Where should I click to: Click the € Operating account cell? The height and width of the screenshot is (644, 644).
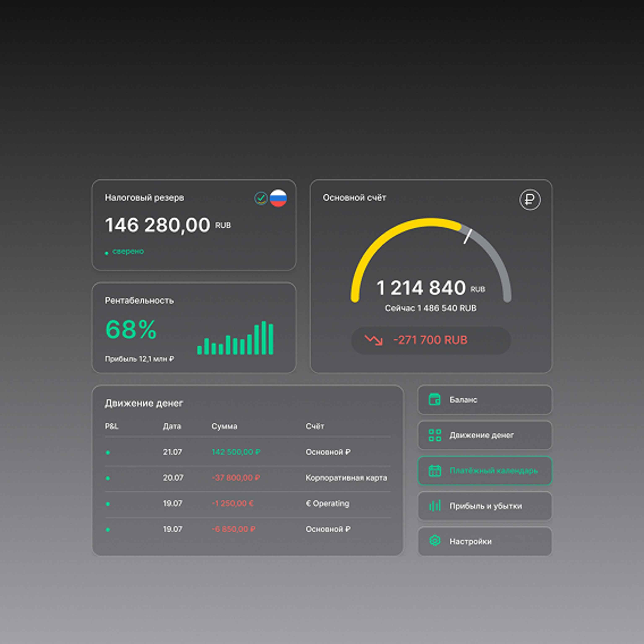pos(328,503)
